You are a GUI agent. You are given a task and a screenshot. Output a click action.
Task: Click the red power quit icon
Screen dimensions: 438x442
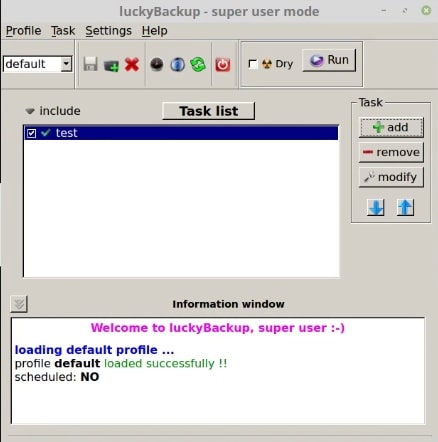(223, 64)
